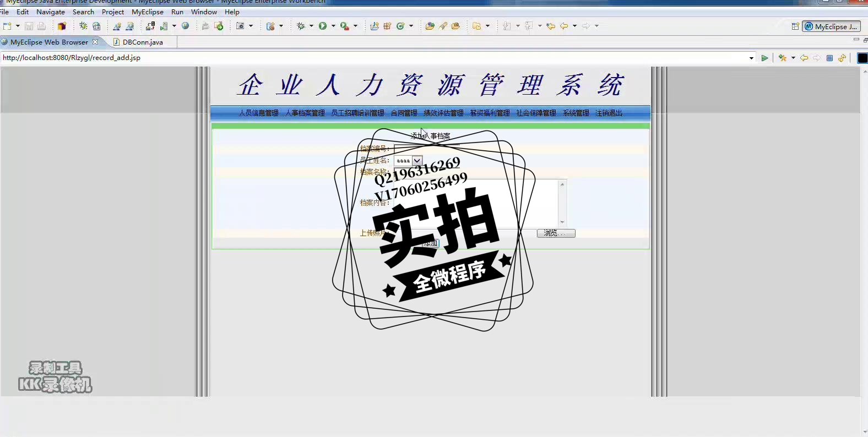Image resolution: width=868 pixels, height=437 pixels.
Task: Expand the Debug dropdown arrow
Action: tap(311, 26)
